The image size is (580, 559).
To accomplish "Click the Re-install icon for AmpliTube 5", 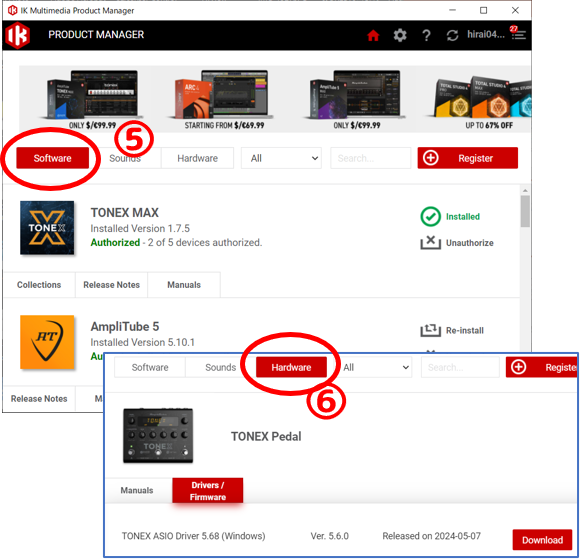I will tap(430, 330).
